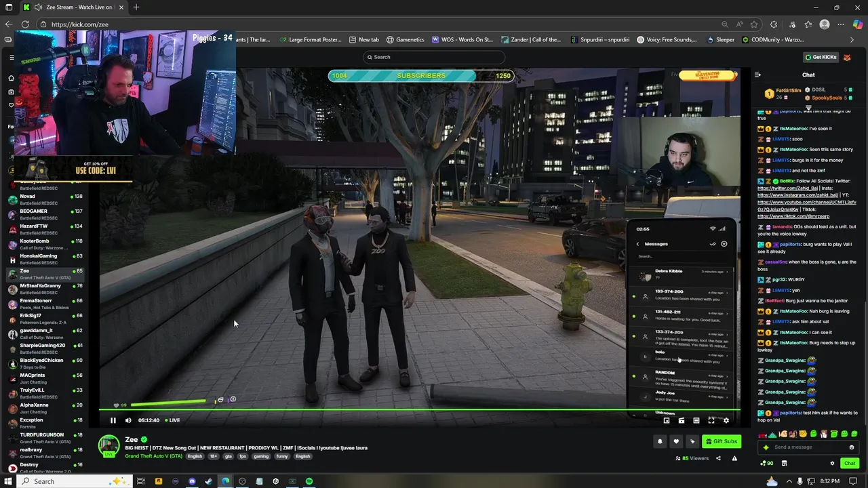This screenshot has width=868, height=488.
Task: Open BlackEyedChicken channel in sidebar
Action: (x=44, y=363)
